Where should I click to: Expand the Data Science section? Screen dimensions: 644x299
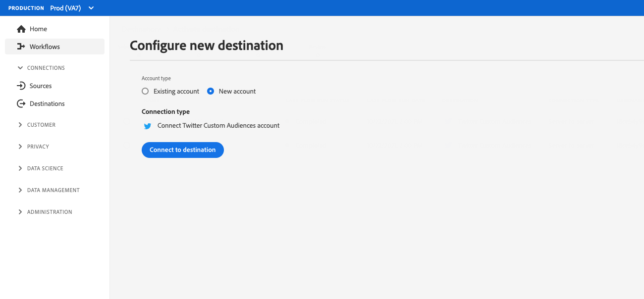coord(20,168)
